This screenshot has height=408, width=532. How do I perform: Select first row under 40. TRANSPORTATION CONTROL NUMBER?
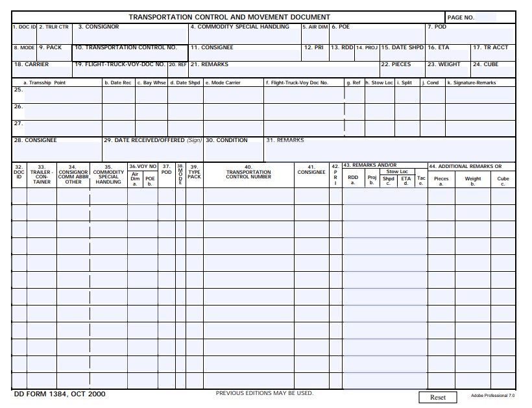(x=248, y=196)
